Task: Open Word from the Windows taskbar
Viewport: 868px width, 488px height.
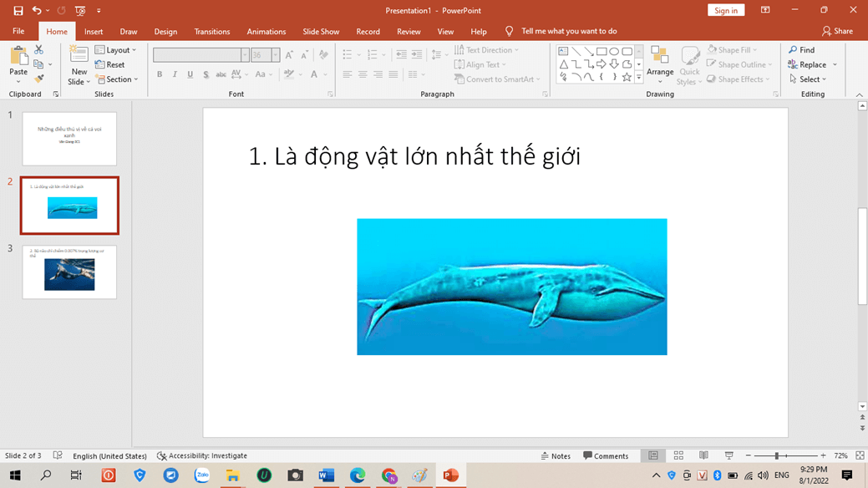Action: coord(327,475)
